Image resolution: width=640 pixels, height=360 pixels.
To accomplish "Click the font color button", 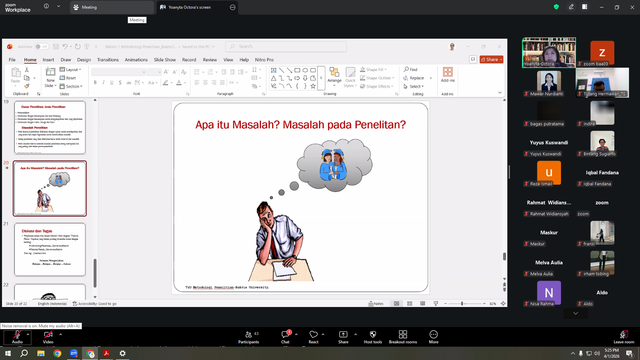I will [x=179, y=83].
